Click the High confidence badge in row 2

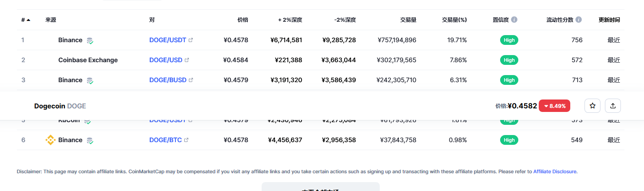pos(509,60)
